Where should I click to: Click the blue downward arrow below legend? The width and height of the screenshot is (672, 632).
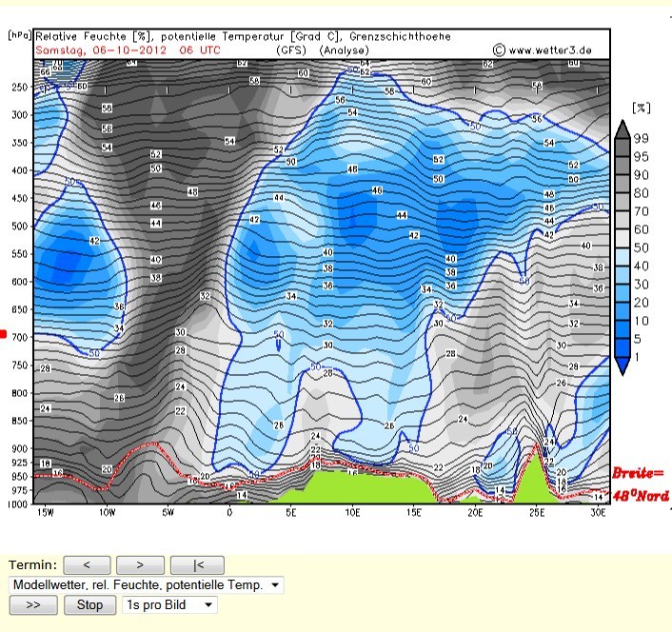(622, 365)
